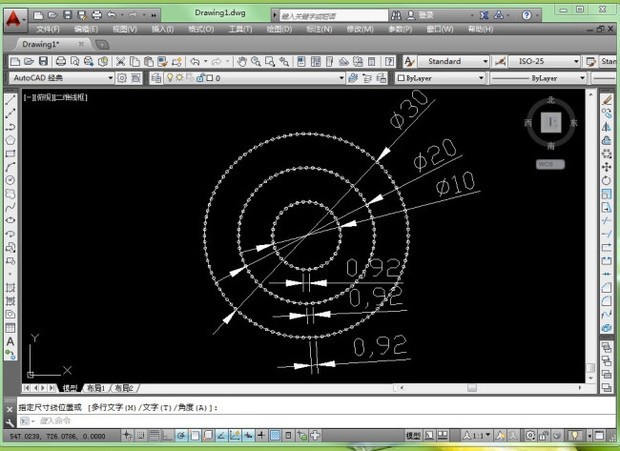Toggle the 模型 model space button in the status bar
Screen dimensions: 620x451
(413, 436)
